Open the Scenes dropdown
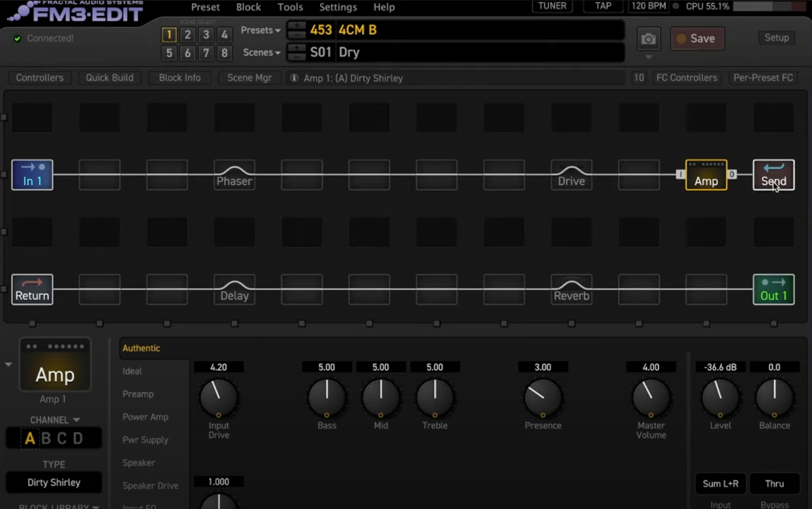Image resolution: width=812 pixels, height=509 pixels. coord(262,53)
